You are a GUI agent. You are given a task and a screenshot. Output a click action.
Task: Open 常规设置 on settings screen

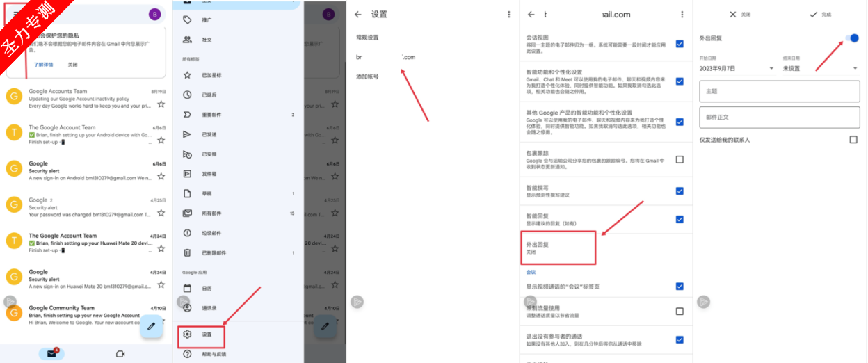pos(367,38)
